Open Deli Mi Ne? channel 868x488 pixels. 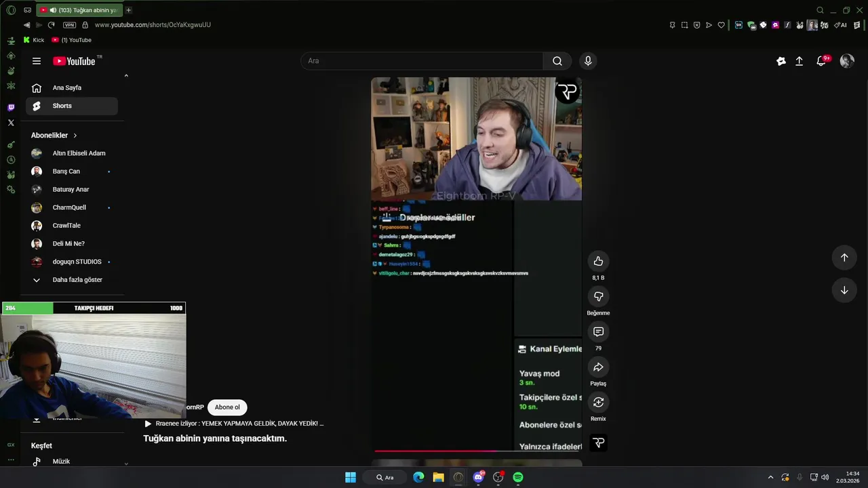[x=72, y=244]
